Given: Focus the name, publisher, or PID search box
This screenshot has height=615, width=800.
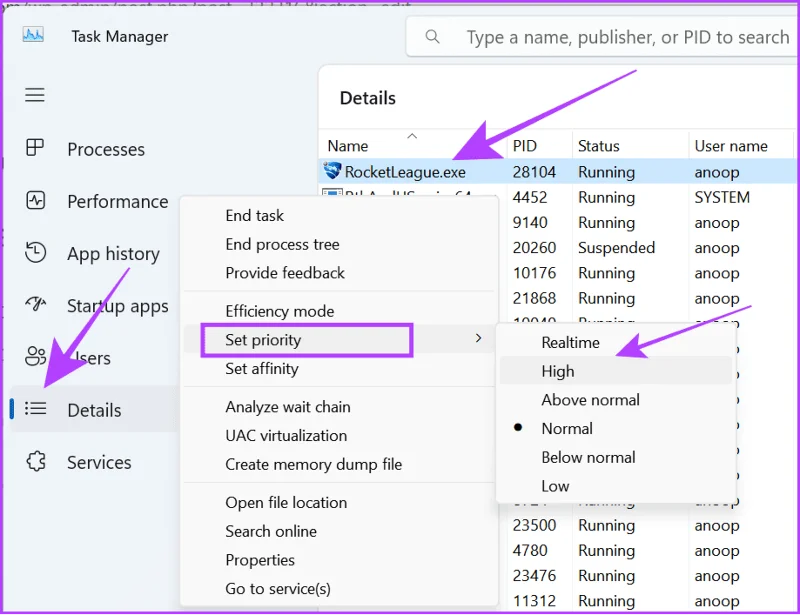Looking at the screenshot, I should coord(602,36).
